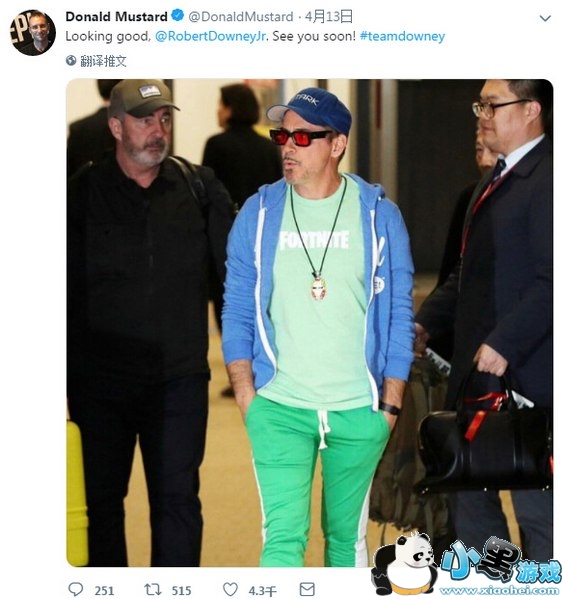View the 251 replies count
Viewport: 563px width, 599px height.
[104, 591]
